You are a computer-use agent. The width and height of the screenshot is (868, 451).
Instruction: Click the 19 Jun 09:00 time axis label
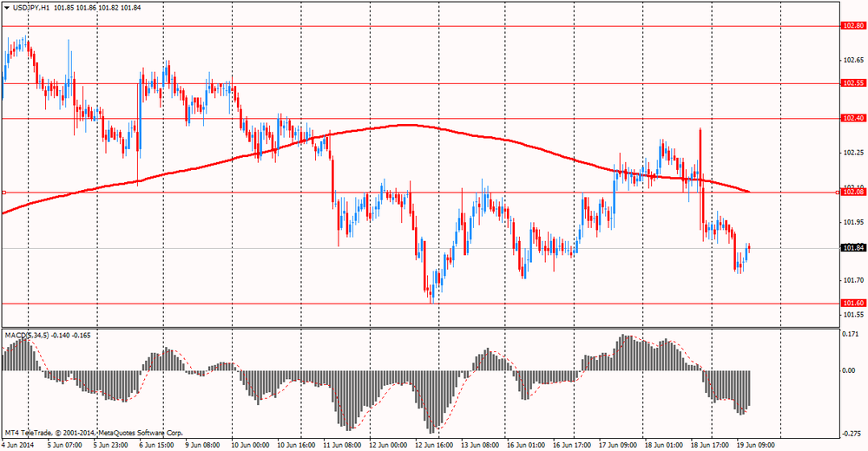[x=755, y=445]
